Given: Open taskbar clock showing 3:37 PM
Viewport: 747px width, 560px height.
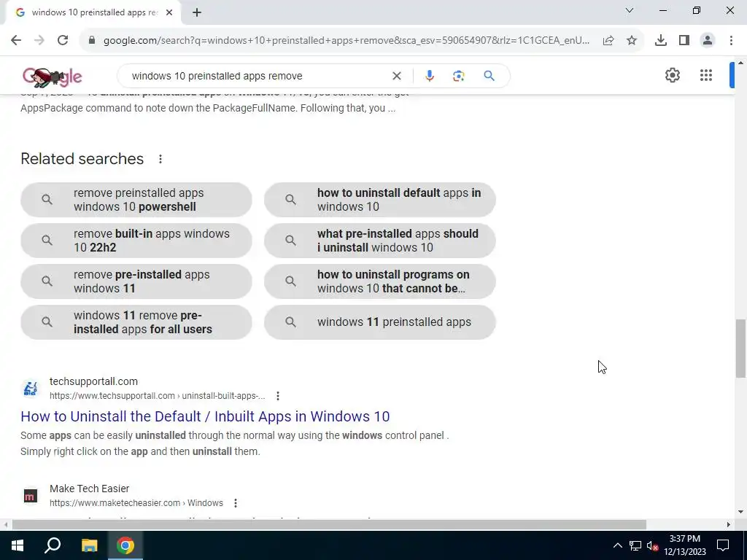Looking at the screenshot, I should pos(684,545).
